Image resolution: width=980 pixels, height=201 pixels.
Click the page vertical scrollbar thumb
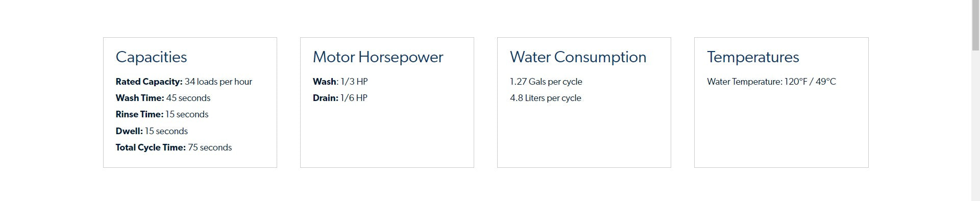(975, 26)
